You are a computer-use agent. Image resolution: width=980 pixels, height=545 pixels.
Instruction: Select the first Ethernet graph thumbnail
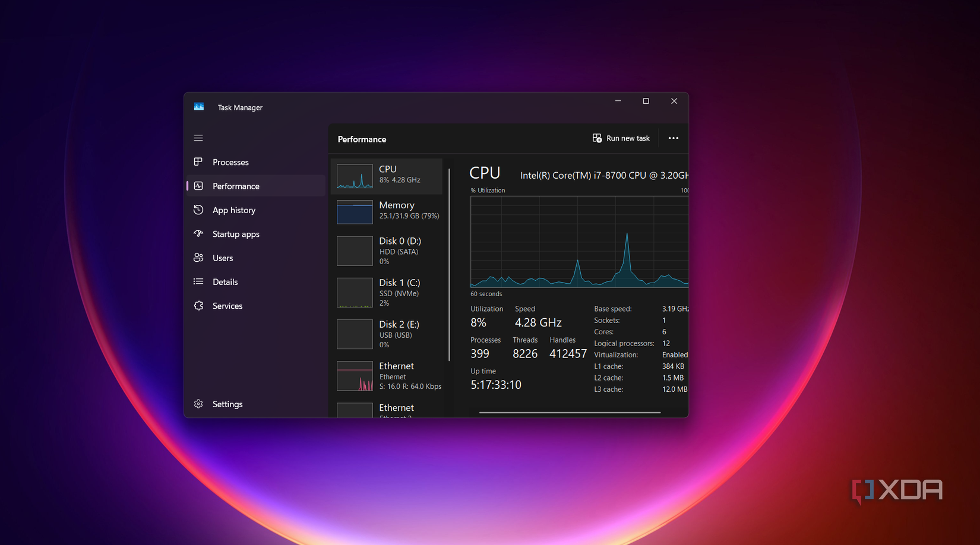[355, 376]
